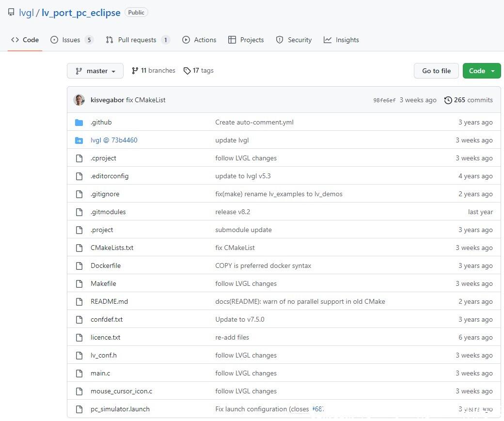Click the commit history clock icon
The height and width of the screenshot is (421, 504).
(x=448, y=100)
